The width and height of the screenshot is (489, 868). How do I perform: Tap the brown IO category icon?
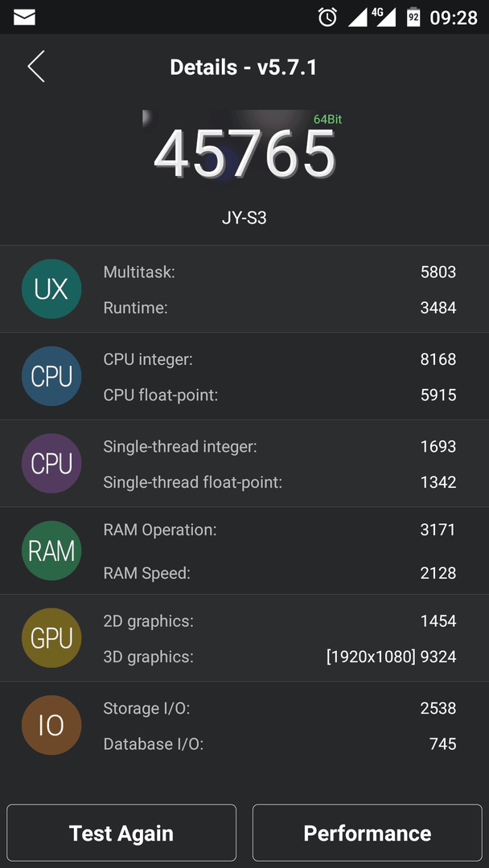click(x=51, y=725)
